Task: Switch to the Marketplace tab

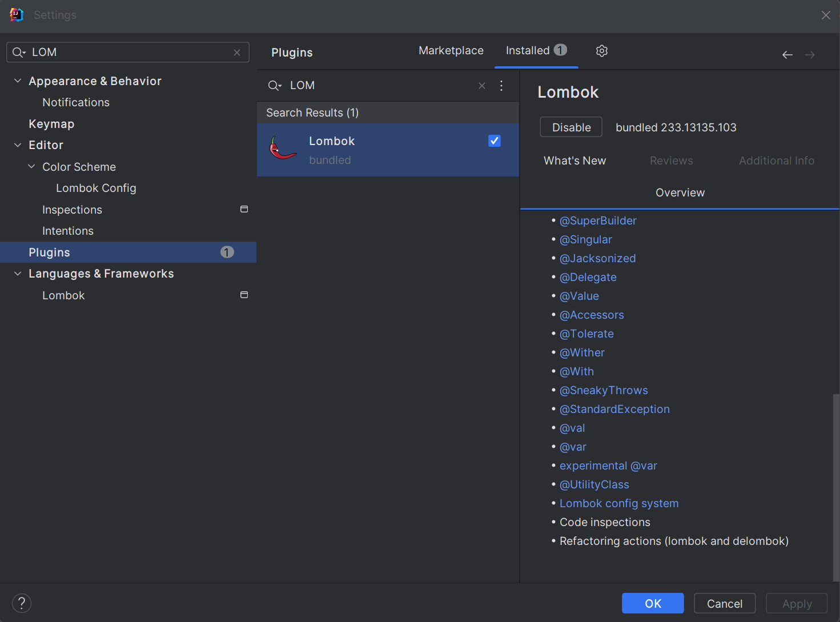Action: pyautogui.click(x=451, y=51)
